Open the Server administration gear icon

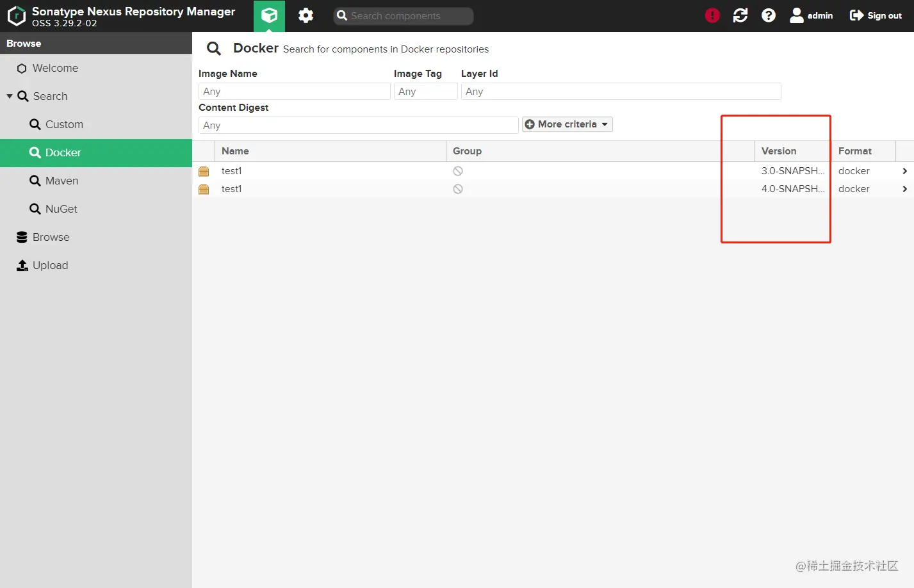pyautogui.click(x=306, y=15)
